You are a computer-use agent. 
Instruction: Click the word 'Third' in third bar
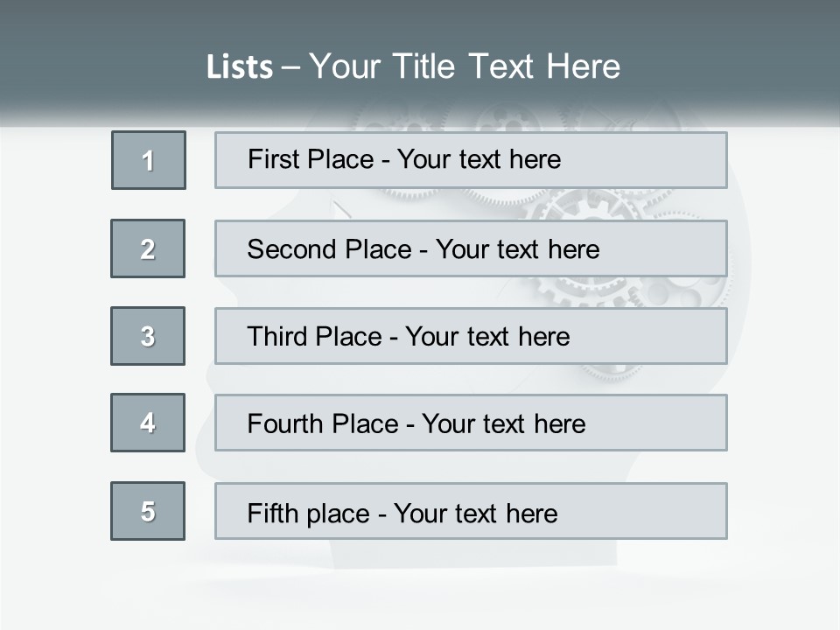pyautogui.click(x=278, y=337)
